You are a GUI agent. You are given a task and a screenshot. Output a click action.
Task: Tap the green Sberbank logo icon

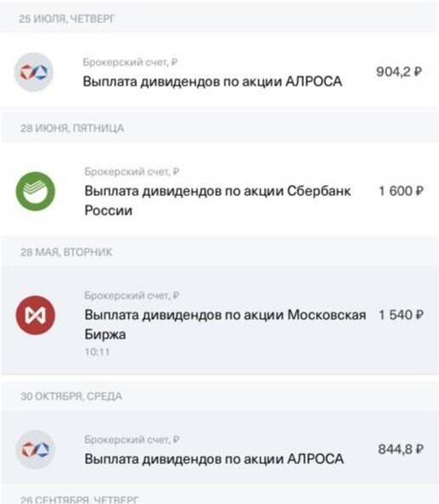click(36, 191)
